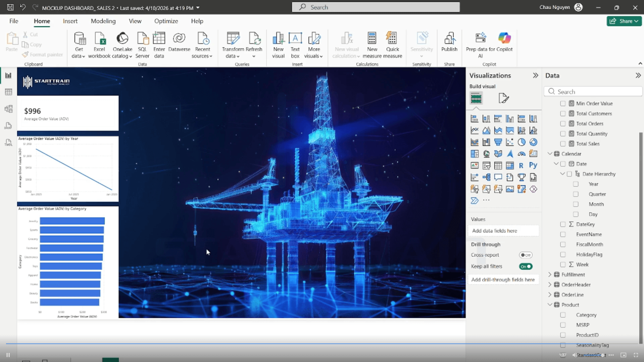Add a New visual to the canvas
Viewport: 644px width, 362px height.
pyautogui.click(x=278, y=45)
